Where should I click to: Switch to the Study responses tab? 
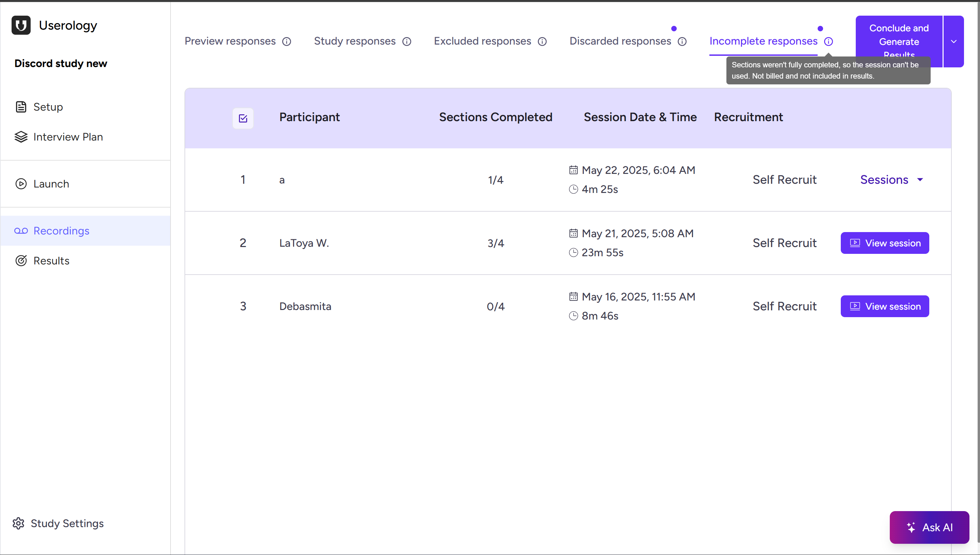[x=355, y=41]
